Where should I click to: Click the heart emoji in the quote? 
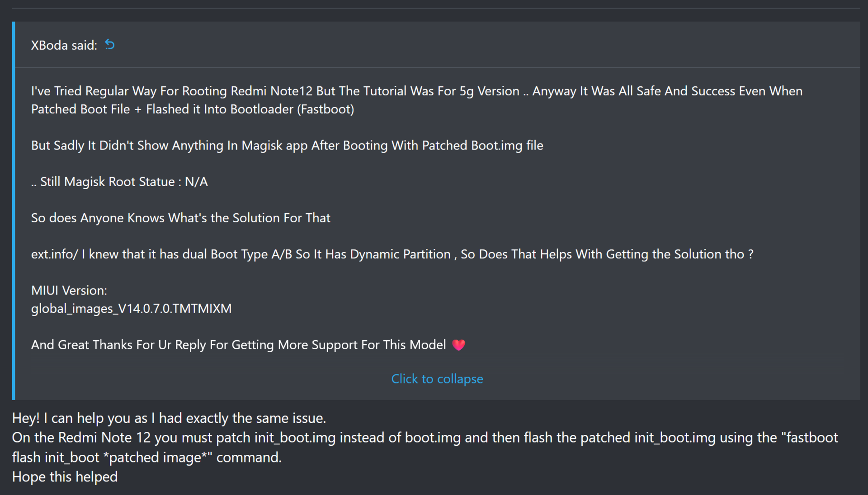[x=458, y=345]
